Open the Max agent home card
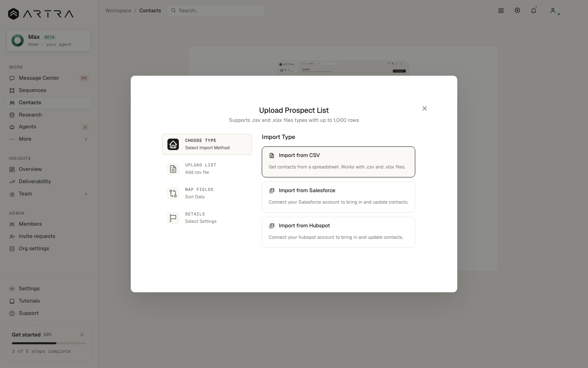This screenshot has height=368, width=588. tap(49, 40)
